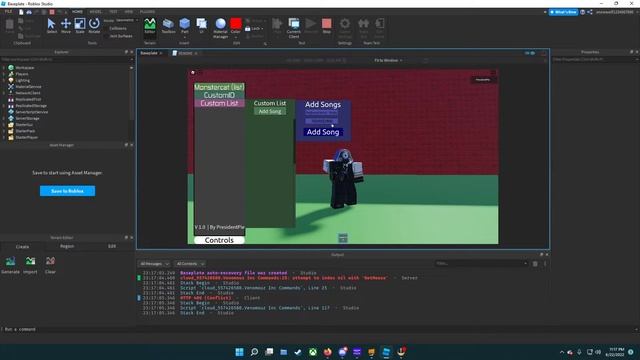Choose the Scale tool
The image size is (640, 360).
(80, 26)
